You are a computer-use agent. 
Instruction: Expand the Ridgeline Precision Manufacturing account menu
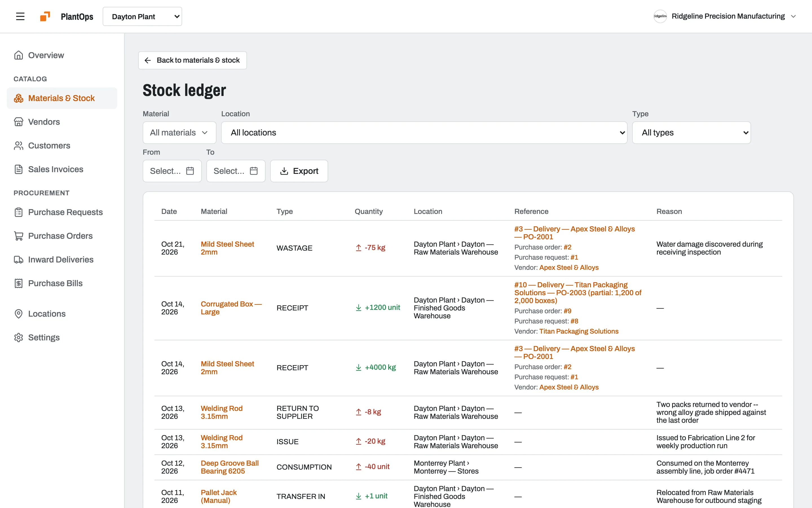(725, 16)
